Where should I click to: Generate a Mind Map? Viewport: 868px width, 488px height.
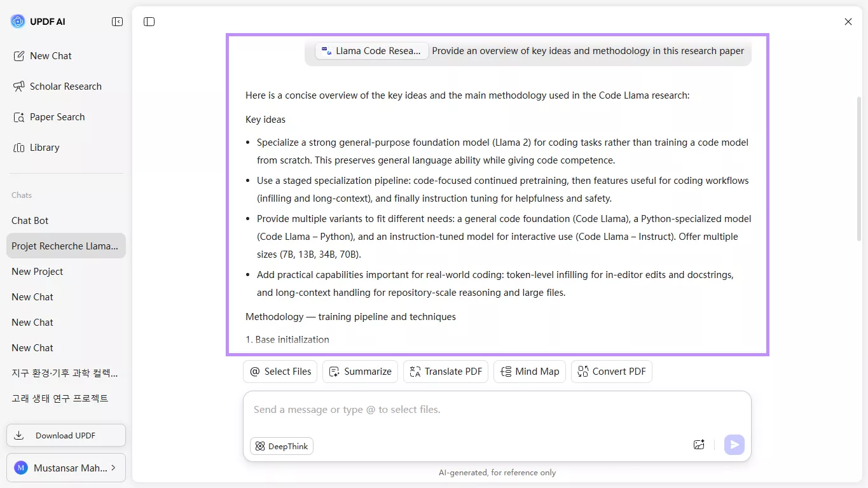[x=530, y=372]
